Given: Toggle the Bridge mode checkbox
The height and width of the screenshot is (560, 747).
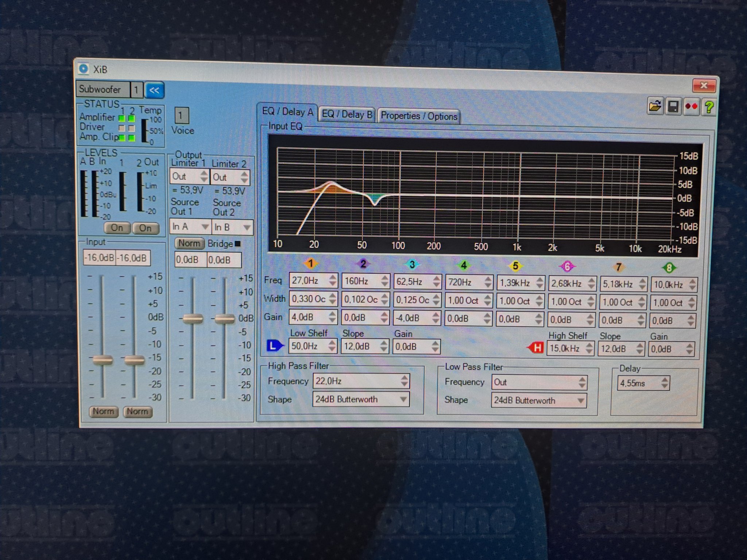Looking at the screenshot, I should (238, 244).
